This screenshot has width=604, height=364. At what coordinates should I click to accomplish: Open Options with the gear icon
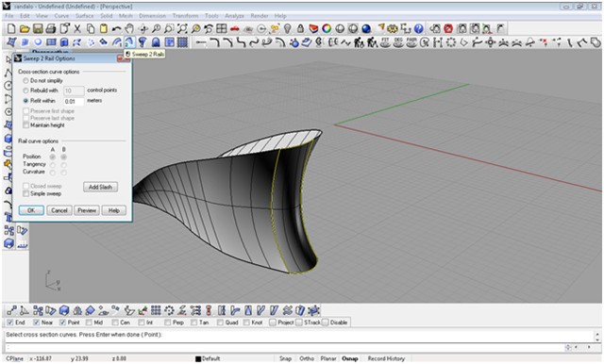click(393, 28)
